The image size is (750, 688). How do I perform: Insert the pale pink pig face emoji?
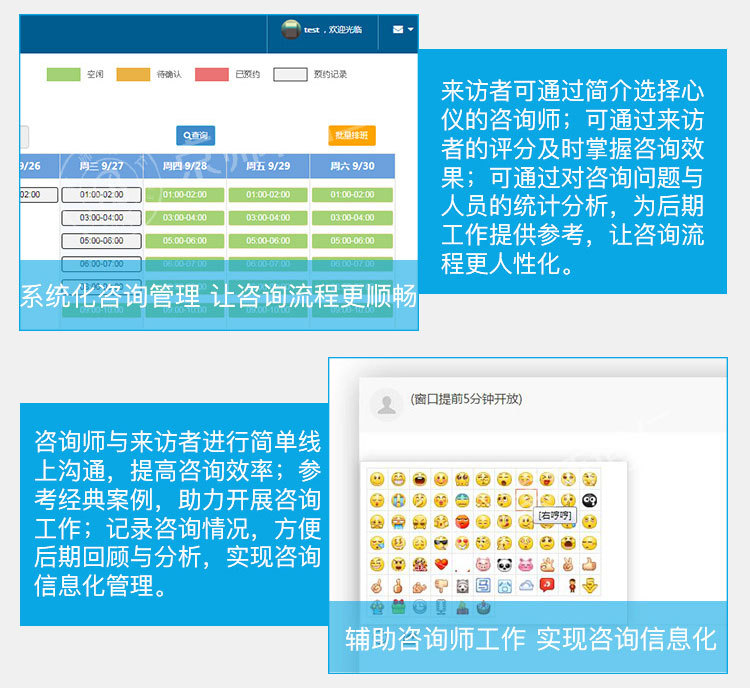(483, 565)
